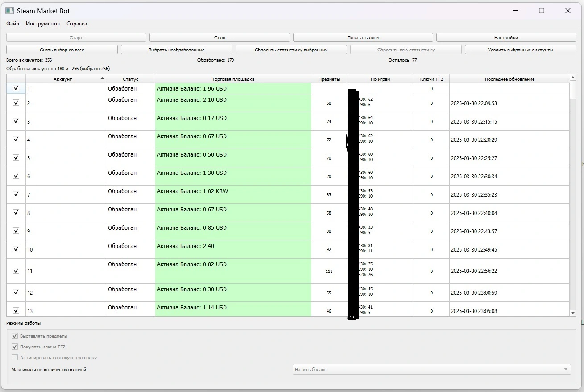Click the table scrollbar down arrow

click(573, 314)
